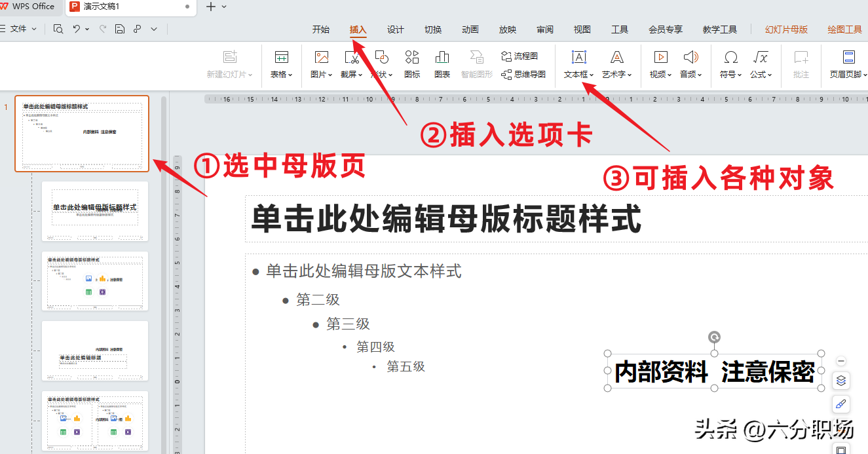Select the second layout thumbnail with centered title
Image resolution: width=868 pixels, height=454 pixels.
[x=95, y=211]
